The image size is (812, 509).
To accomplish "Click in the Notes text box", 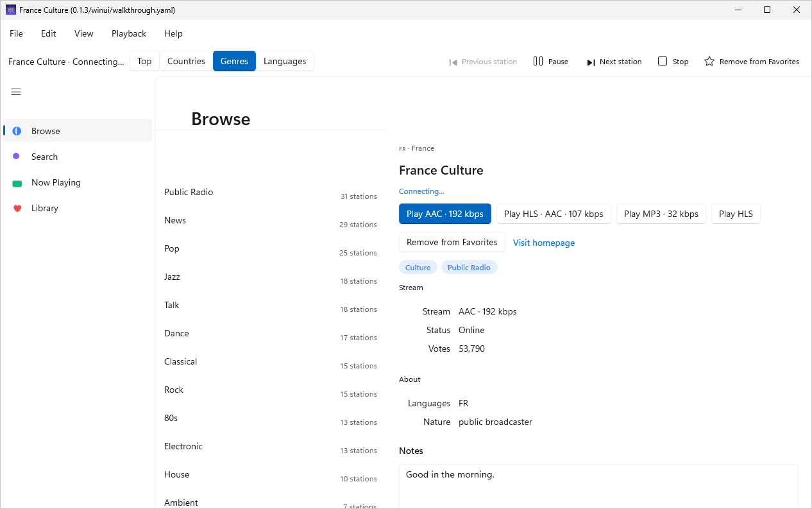I will pyautogui.click(x=598, y=487).
